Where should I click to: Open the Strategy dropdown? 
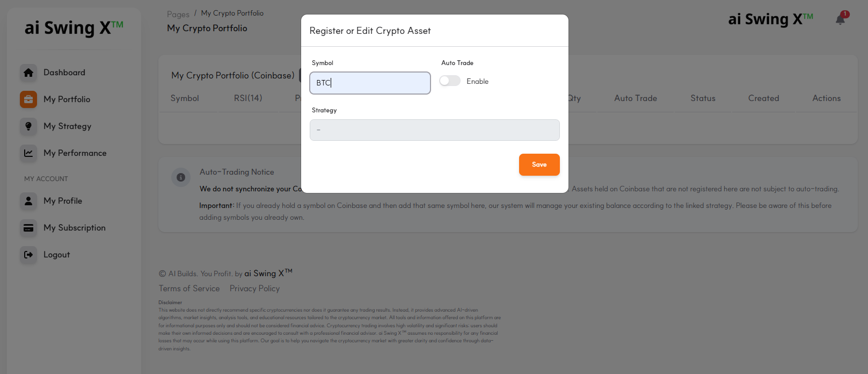click(x=434, y=130)
